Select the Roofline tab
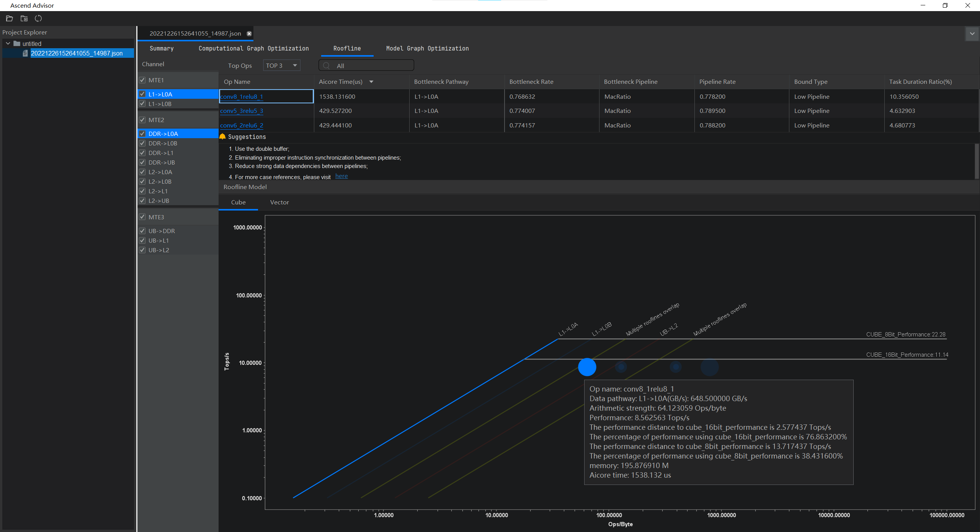Screen dimensions: 980x532 [347, 49]
